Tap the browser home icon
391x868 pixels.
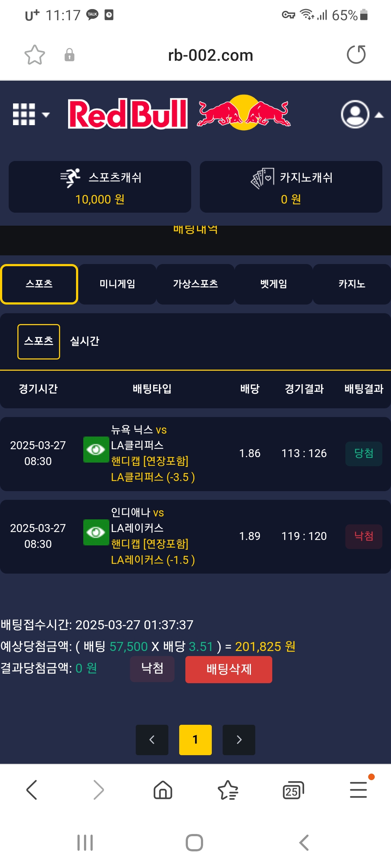[163, 790]
